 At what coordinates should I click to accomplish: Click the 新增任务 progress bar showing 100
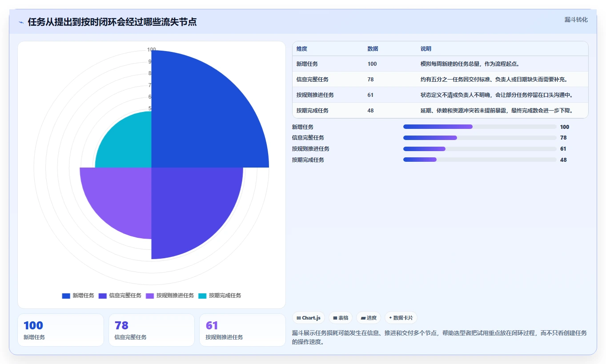click(x=480, y=127)
